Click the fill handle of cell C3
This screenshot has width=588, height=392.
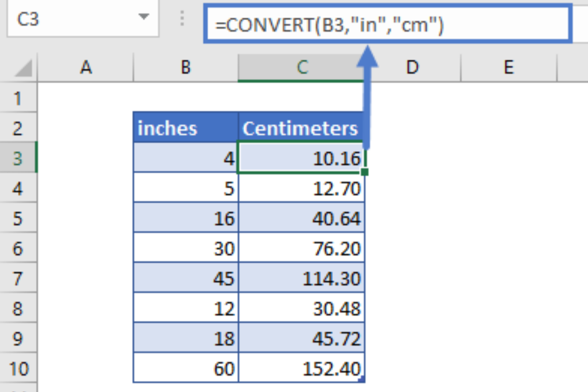coord(364,172)
